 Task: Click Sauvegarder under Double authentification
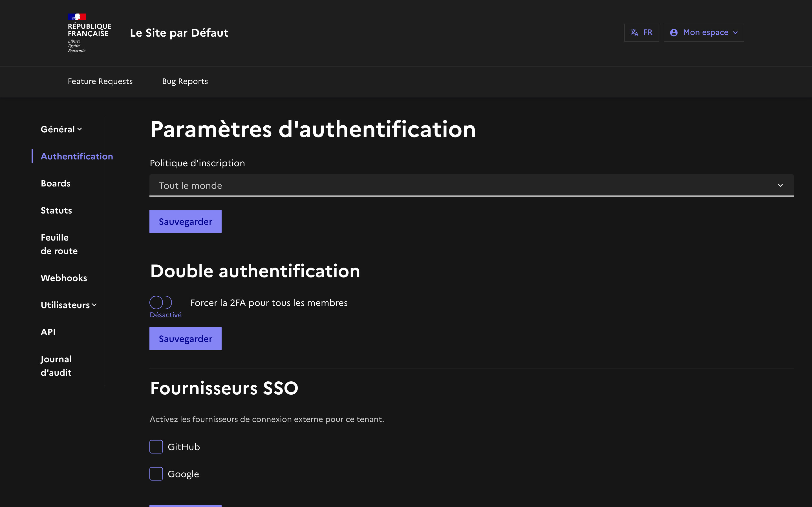(x=185, y=338)
